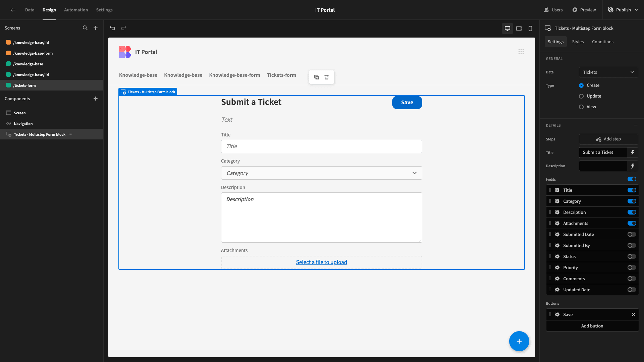Open bindings for Title setting
The image size is (644, 362).
633,153
